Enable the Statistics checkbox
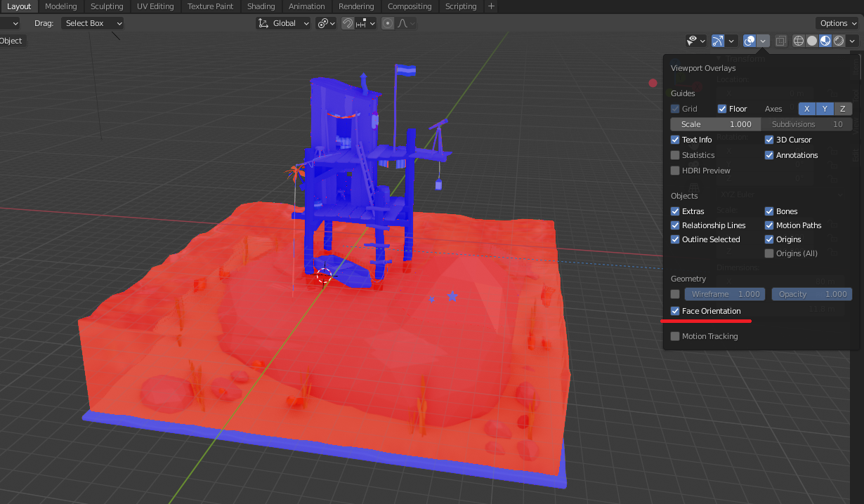Viewport: 864px width, 504px height. pos(675,155)
